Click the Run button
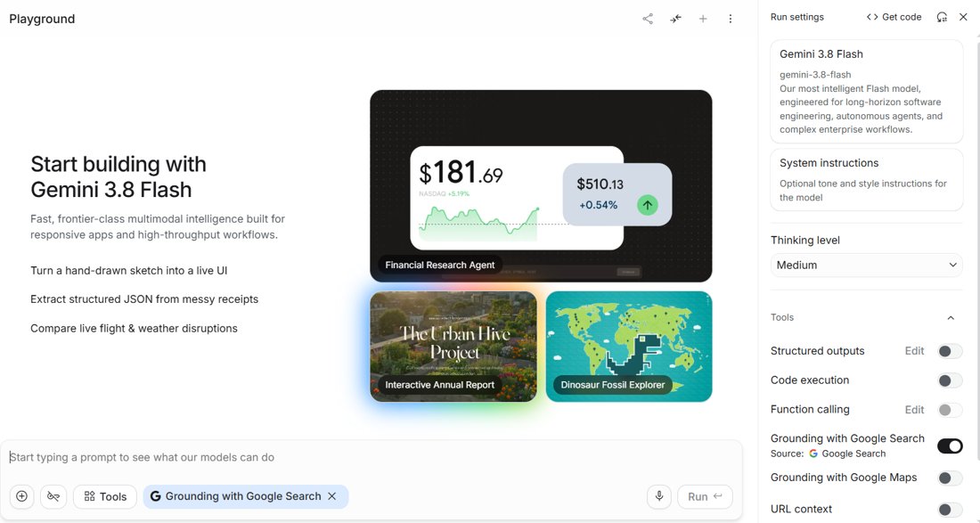Screen dimensions: 980x523 (x=705, y=496)
